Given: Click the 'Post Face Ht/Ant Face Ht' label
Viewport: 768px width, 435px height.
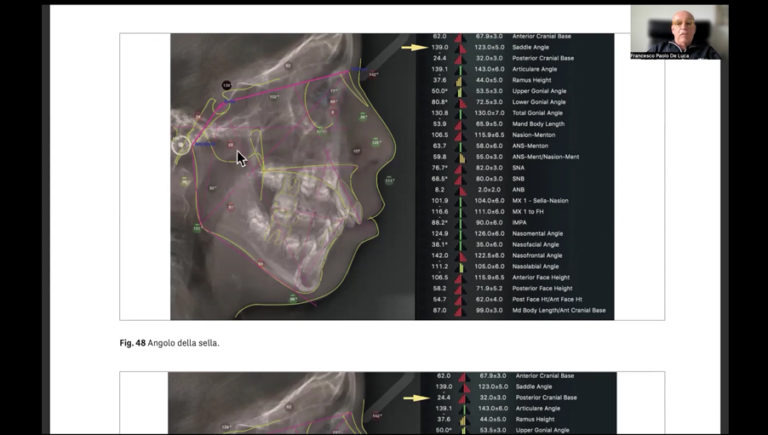Looking at the screenshot, I should pyautogui.click(x=550, y=299).
